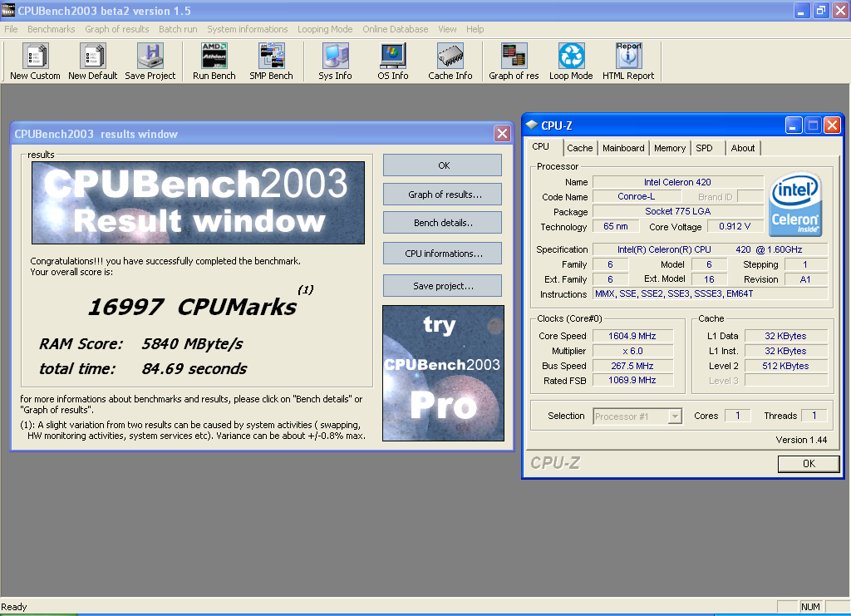Restore down the CPUBench2003 main window
This screenshot has width=851, height=616.
pos(820,10)
